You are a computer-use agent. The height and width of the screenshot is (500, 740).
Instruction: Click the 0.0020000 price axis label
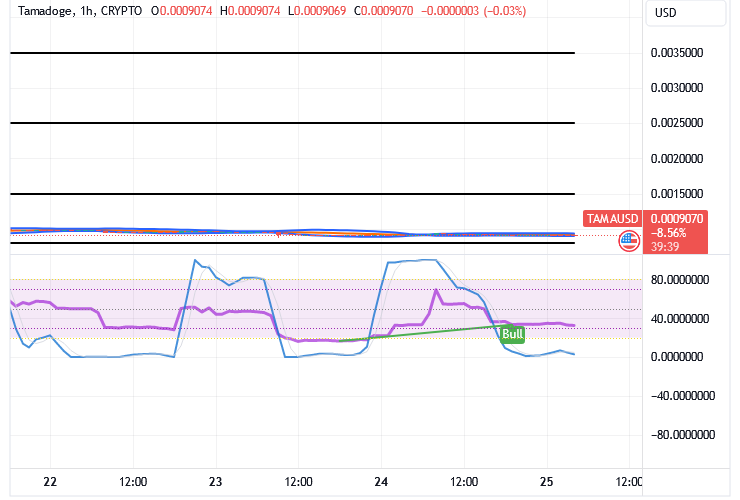tap(677, 159)
